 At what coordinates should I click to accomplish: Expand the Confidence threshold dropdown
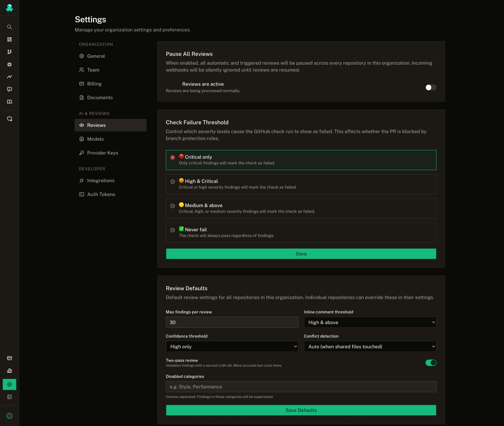coord(232,346)
